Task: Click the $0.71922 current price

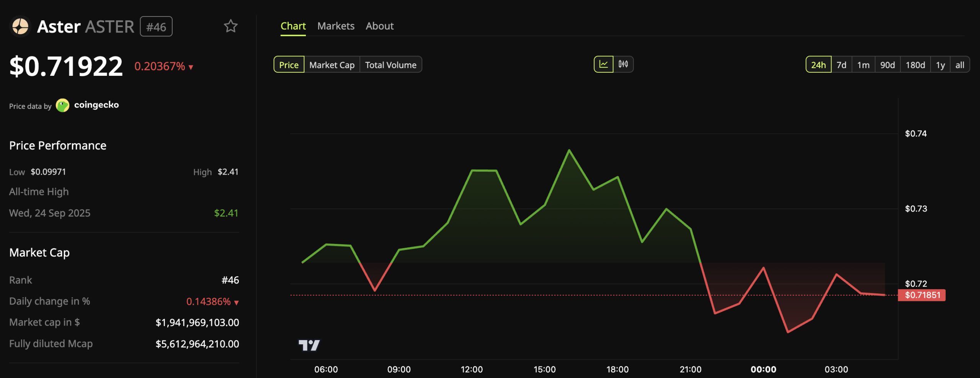Action: pyautogui.click(x=66, y=66)
